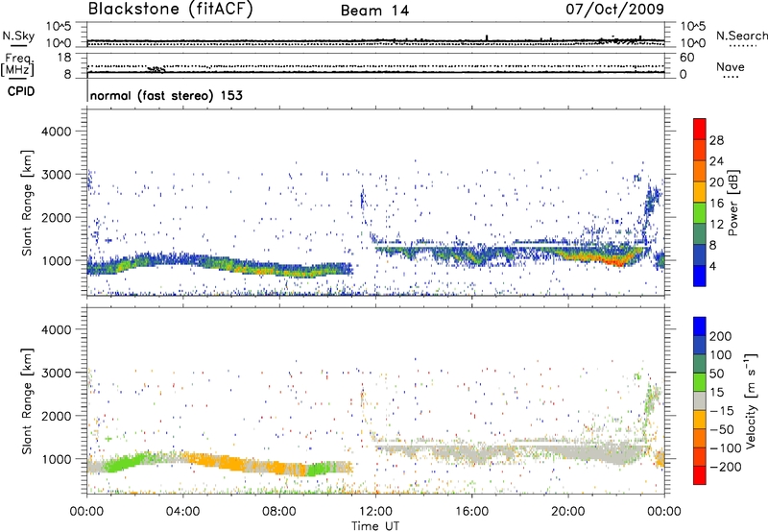Click the date '07/Oct/2009'
768x532 pixels.
click(615, 9)
